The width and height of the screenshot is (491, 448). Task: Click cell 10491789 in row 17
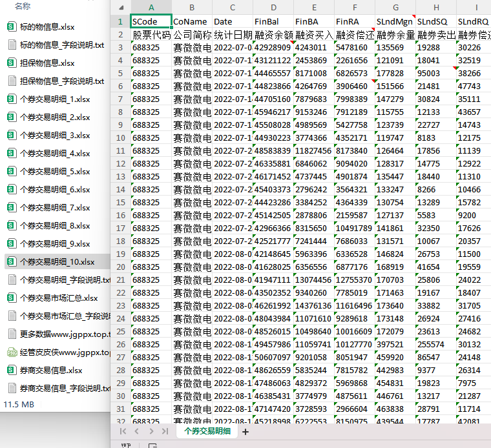(x=355, y=229)
